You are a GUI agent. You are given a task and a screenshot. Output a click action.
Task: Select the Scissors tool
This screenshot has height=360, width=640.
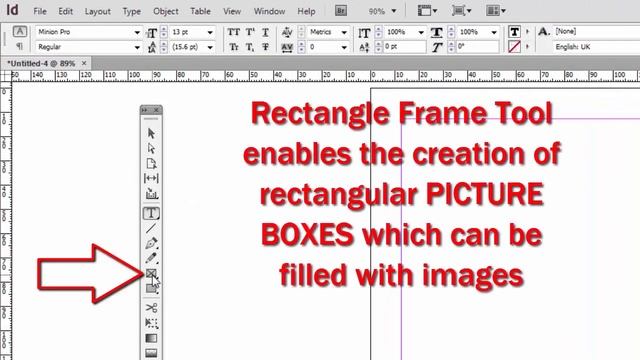(x=151, y=308)
